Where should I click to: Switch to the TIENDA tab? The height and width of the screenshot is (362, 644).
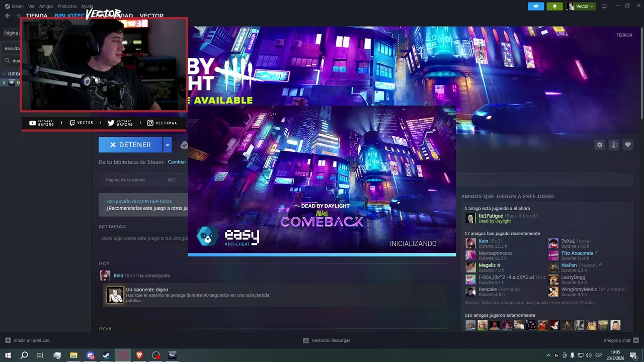click(36, 16)
